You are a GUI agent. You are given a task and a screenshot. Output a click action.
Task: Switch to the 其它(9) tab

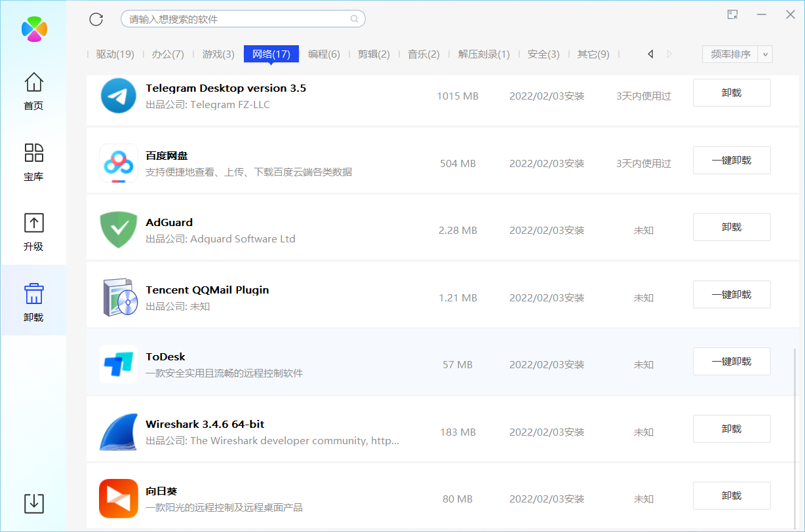pos(593,54)
